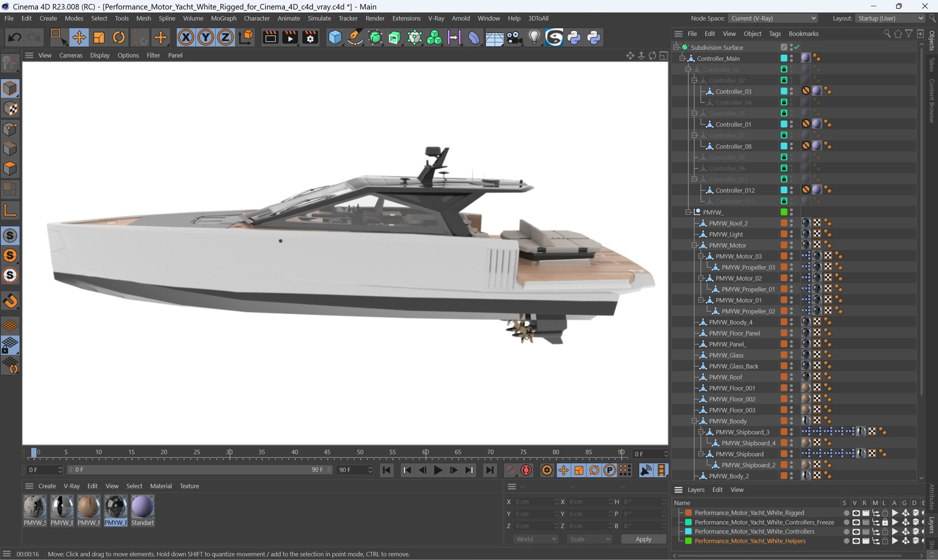Click the Undo arrow icon

[15, 37]
